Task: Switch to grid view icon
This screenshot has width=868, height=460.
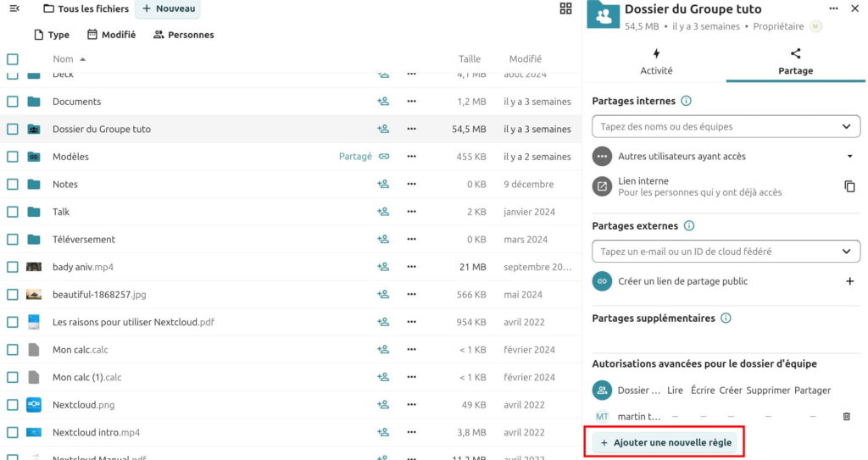Action: coord(565,8)
